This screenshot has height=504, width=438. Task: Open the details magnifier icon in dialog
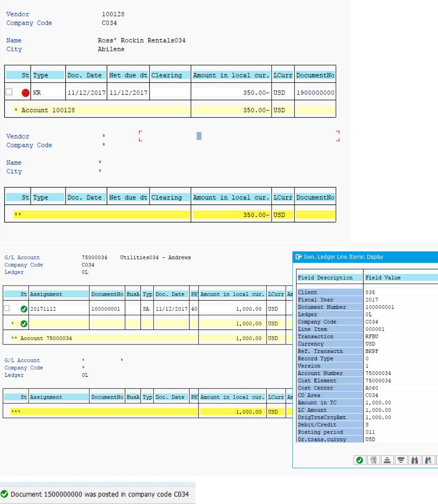373,460
